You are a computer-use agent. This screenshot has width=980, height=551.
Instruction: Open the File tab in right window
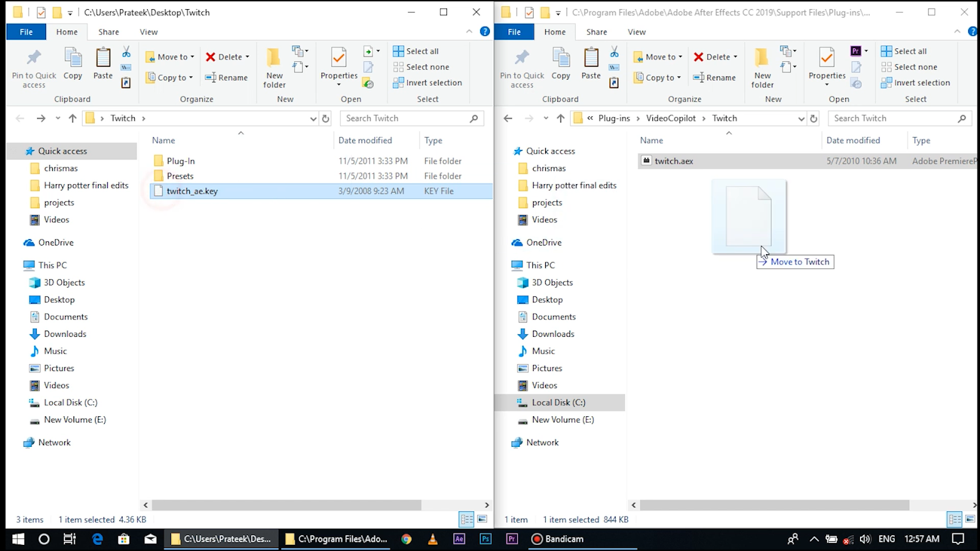click(x=514, y=32)
